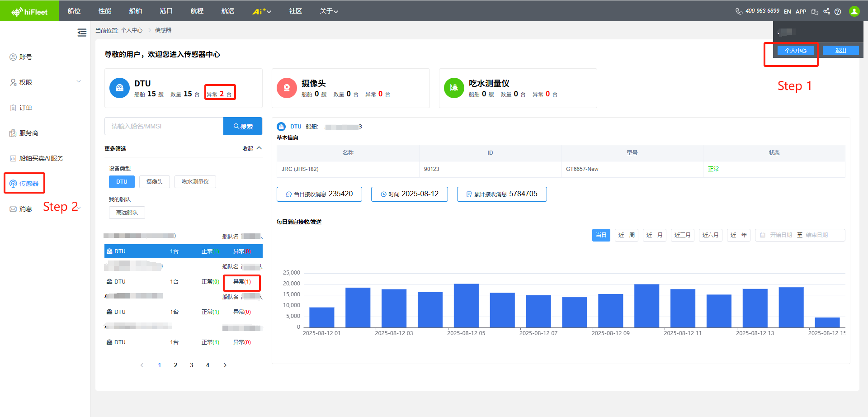Select the 摄像头 device type filter

[x=155, y=182]
